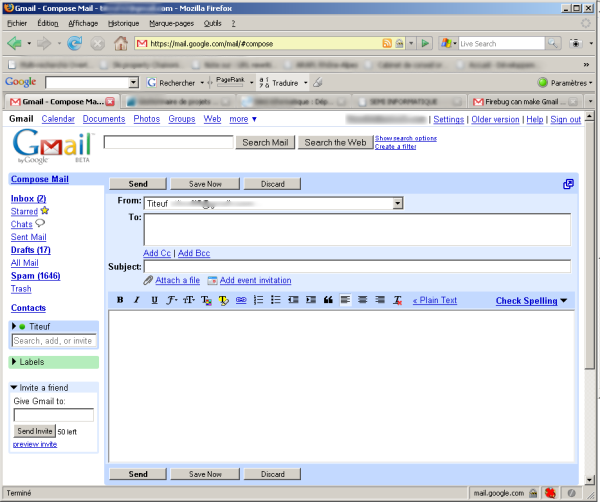
Task: Click the Sign out link
Action: (x=566, y=119)
